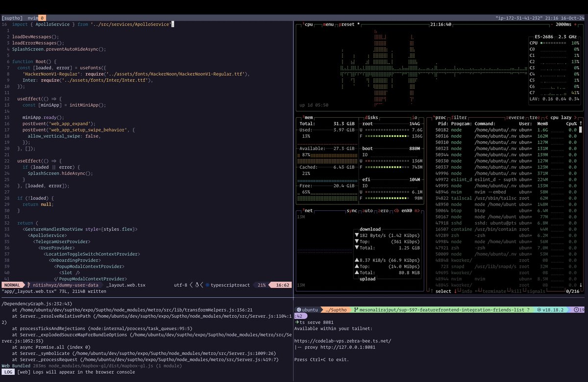Cycle to the next btop preset
This screenshot has width=588, height=382.
tap(346, 24)
